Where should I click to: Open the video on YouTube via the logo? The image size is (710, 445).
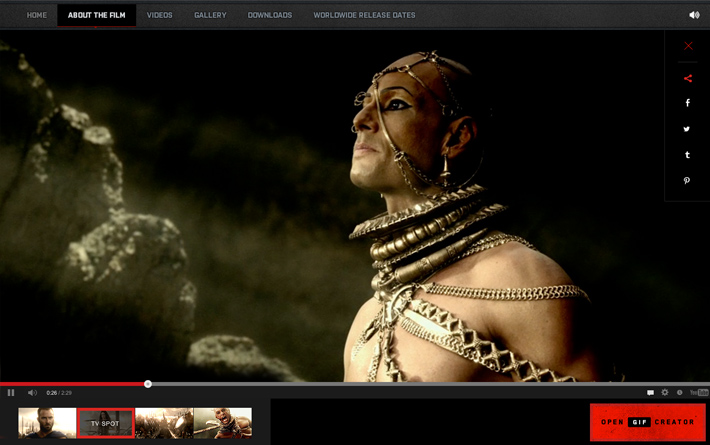pos(699,392)
